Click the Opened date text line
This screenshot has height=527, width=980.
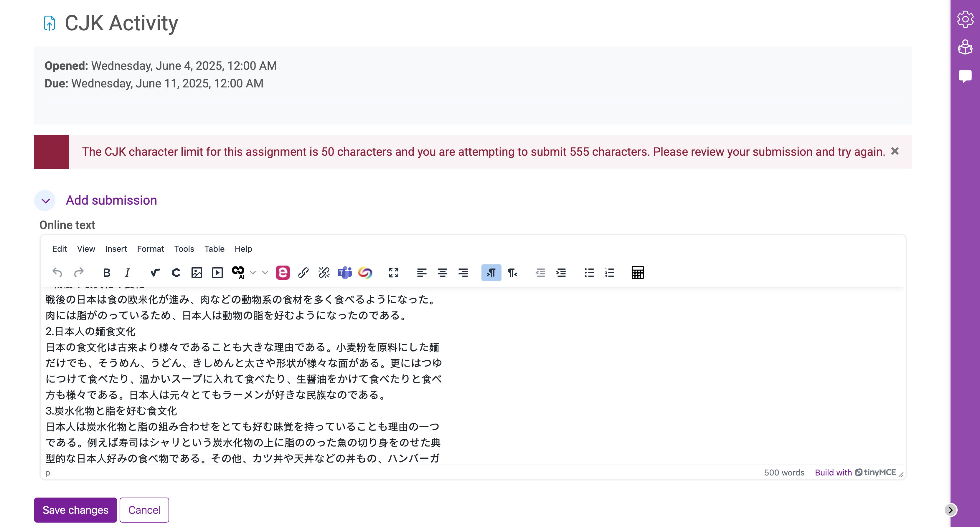[x=161, y=66]
